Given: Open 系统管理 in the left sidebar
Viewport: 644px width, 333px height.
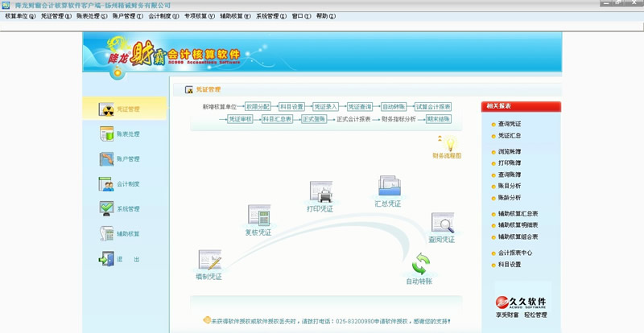Looking at the screenshot, I should (119, 208).
